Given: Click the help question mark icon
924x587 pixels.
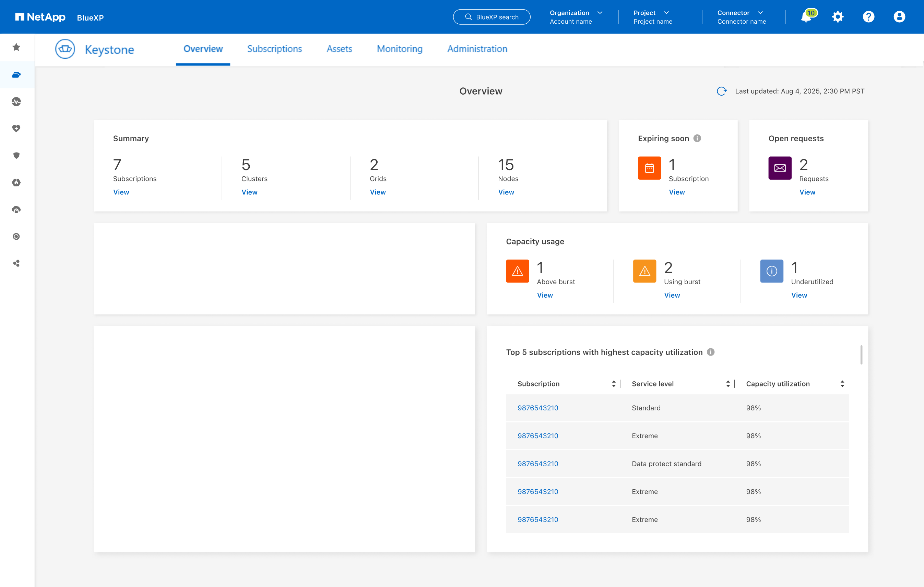Looking at the screenshot, I should (x=868, y=17).
